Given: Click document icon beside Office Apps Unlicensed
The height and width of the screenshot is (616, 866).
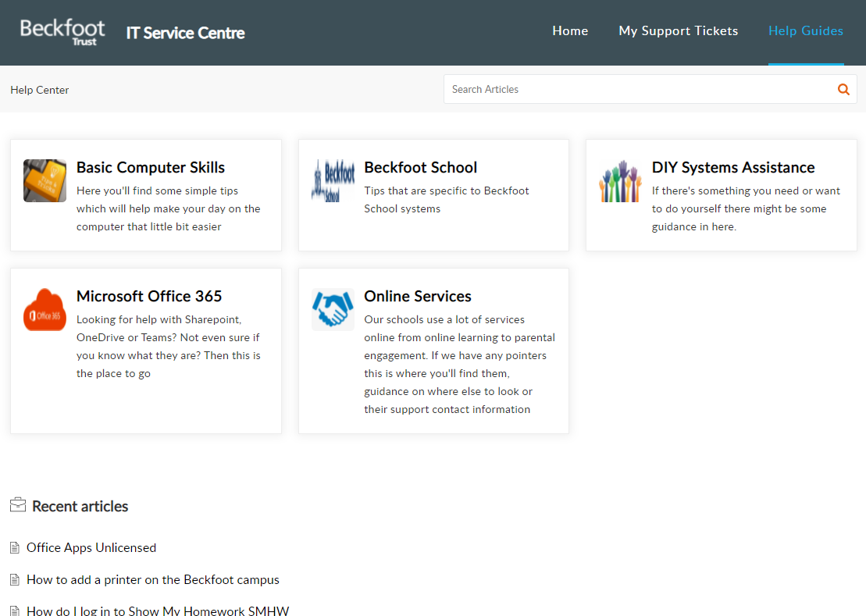Looking at the screenshot, I should coord(15,547).
